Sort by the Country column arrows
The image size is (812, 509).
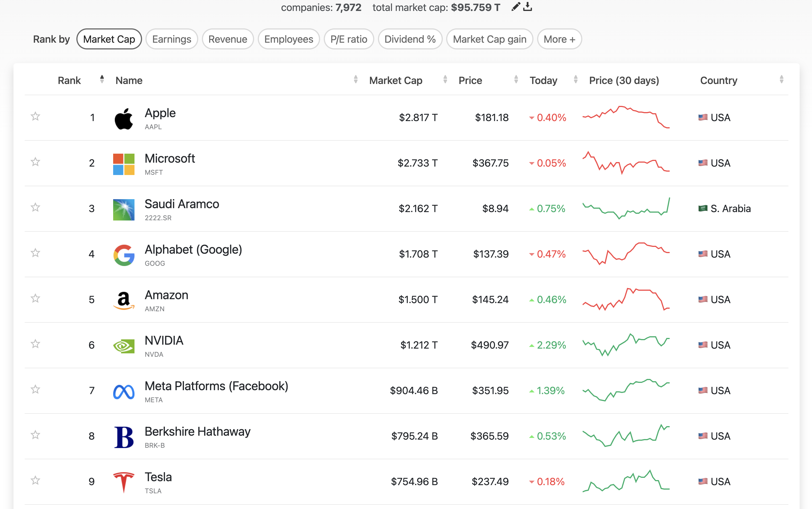click(x=781, y=80)
